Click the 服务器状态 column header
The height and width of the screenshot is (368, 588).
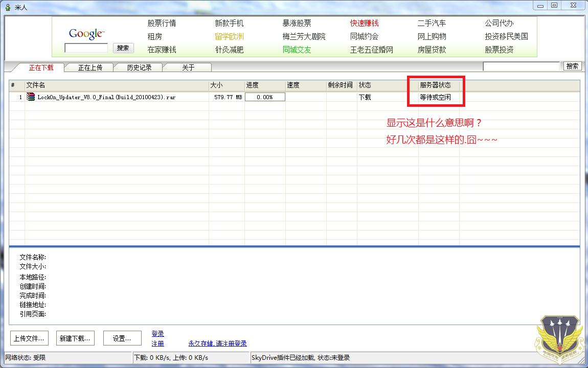click(435, 85)
